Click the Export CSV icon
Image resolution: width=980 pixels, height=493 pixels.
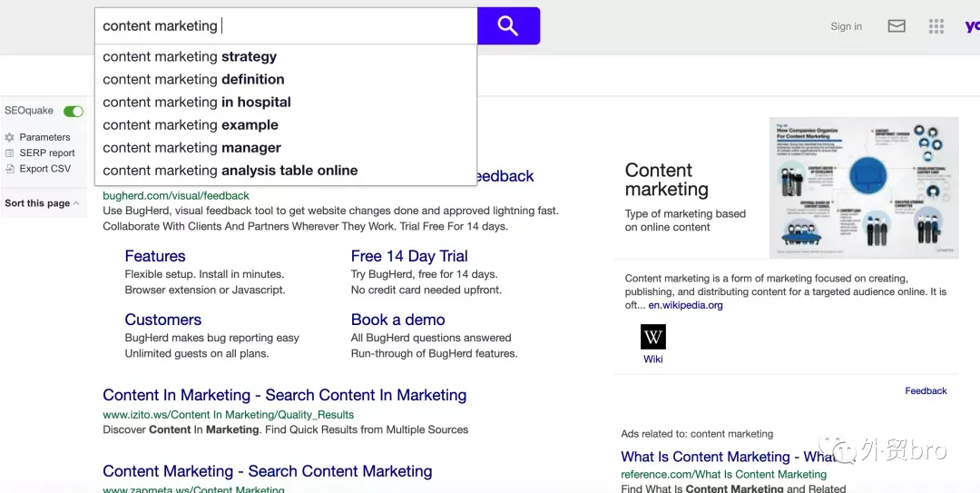(9, 168)
